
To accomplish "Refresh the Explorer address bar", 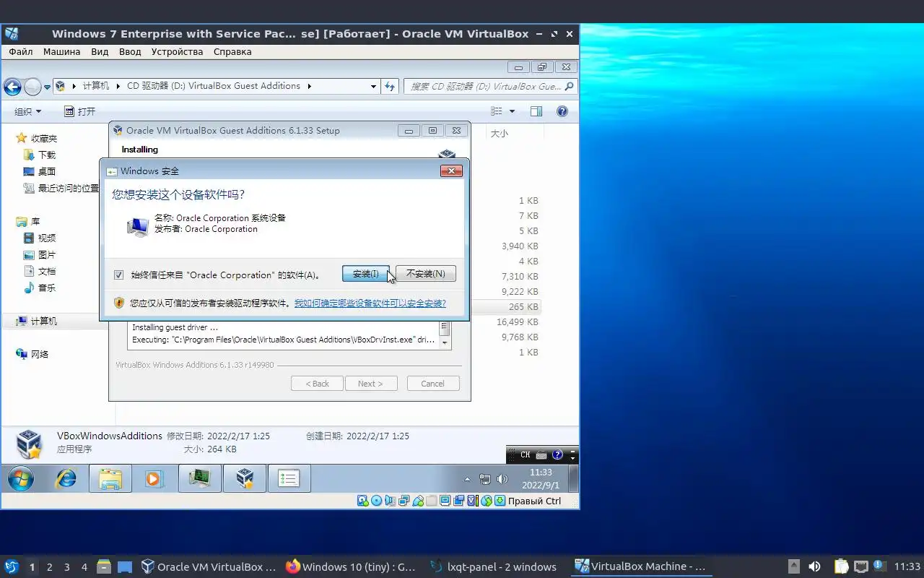I will pyautogui.click(x=390, y=86).
